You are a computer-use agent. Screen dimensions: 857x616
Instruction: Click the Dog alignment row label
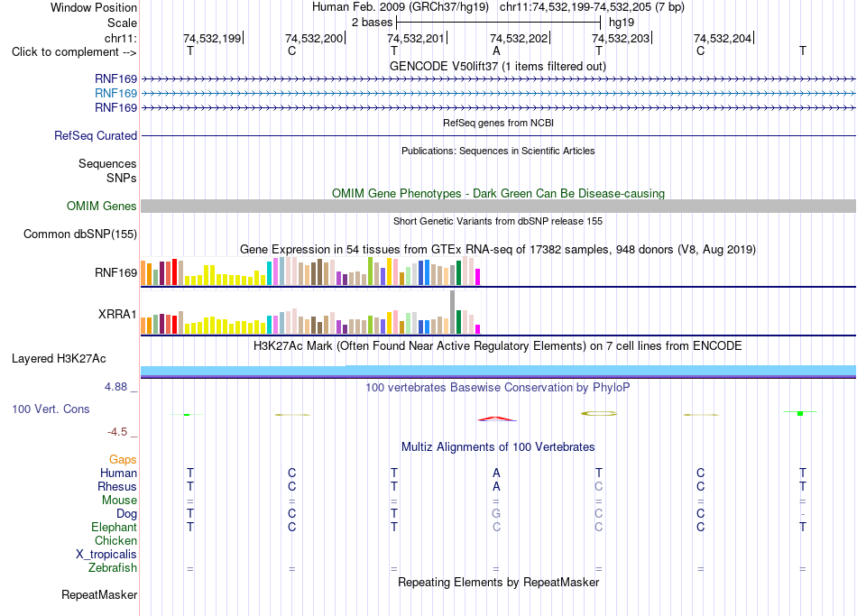click(x=127, y=514)
